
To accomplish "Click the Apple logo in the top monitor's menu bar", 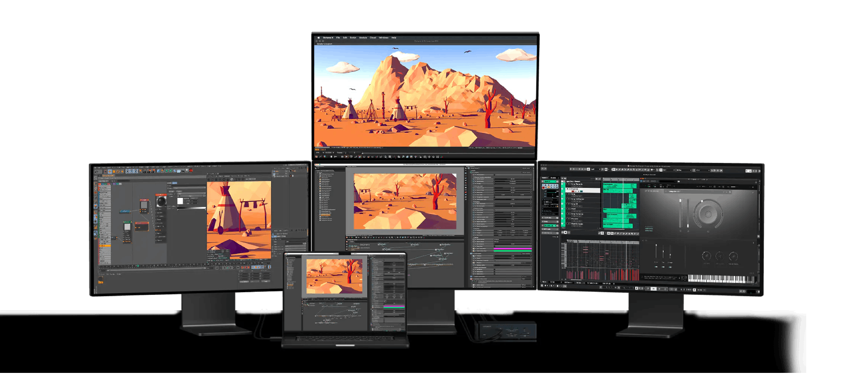I will coord(318,38).
